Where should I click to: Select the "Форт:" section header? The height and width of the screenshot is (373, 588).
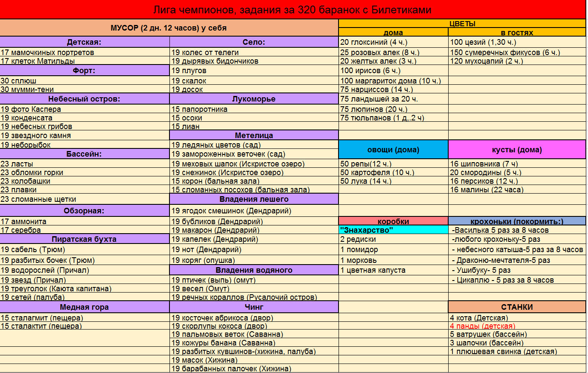tap(84, 71)
